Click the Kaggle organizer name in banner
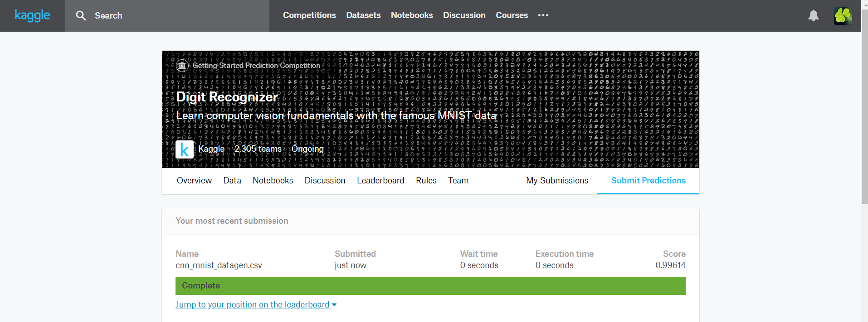This screenshot has height=322, width=868. [211, 149]
